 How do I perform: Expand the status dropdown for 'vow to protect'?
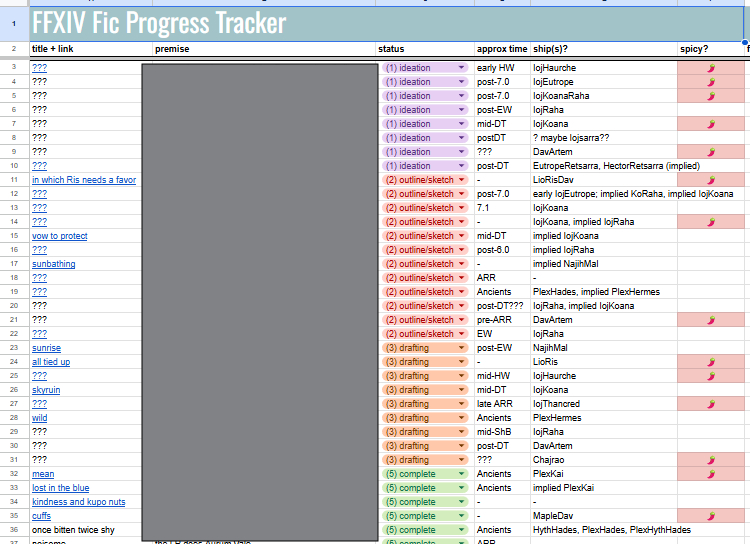point(461,236)
